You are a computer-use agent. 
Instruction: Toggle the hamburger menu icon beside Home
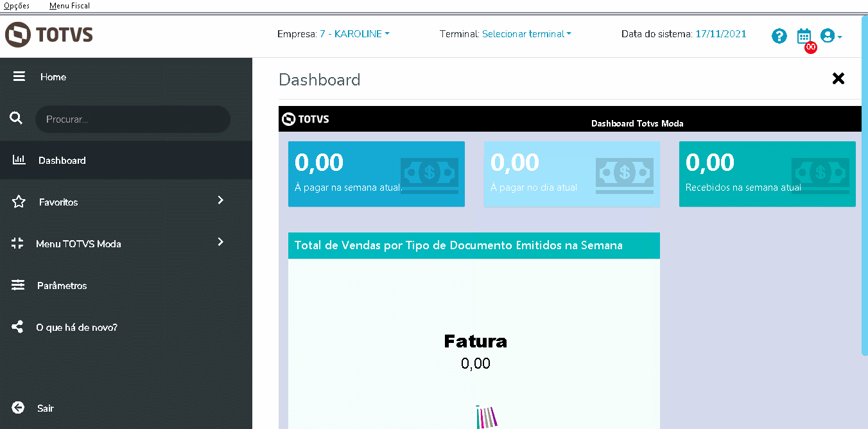coord(19,76)
